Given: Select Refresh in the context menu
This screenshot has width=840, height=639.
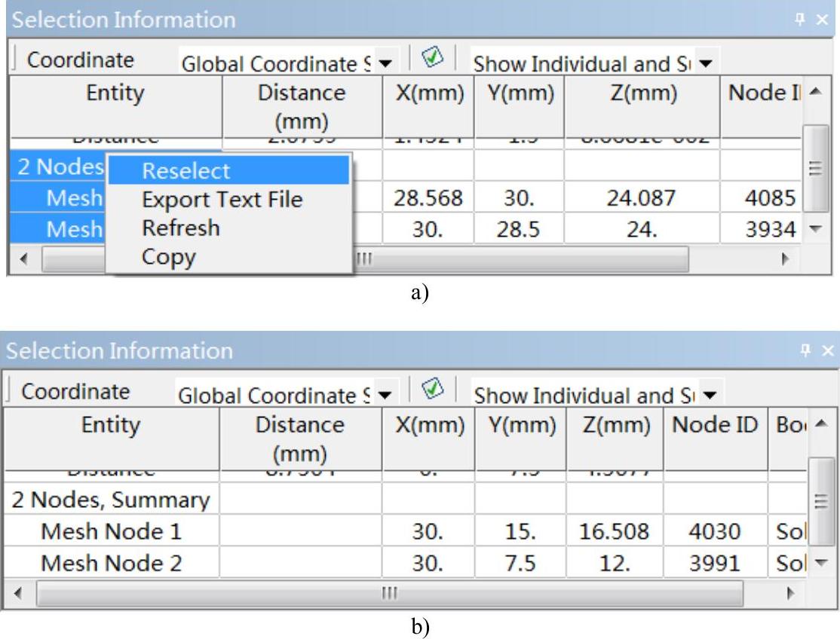Looking at the screenshot, I should [181, 228].
